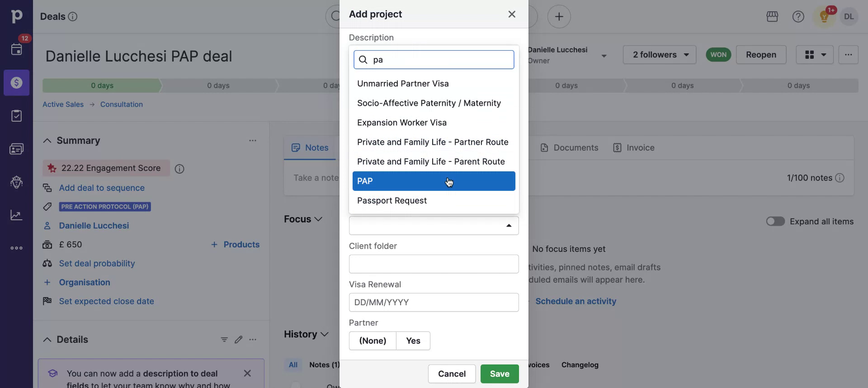Click the Visa Renewal date field
Viewport: 868px width, 388px height.
pyautogui.click(x=434, y=303)
